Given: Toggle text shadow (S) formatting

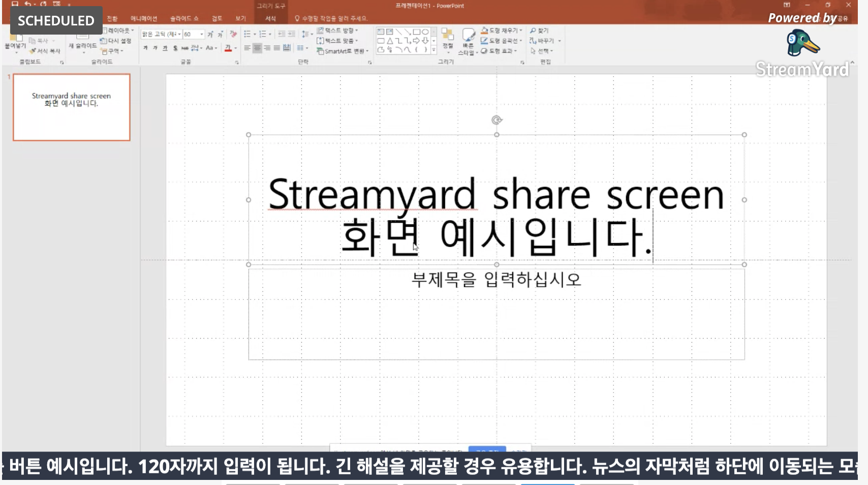Looking at the screenshot, I should coord(175,48).
